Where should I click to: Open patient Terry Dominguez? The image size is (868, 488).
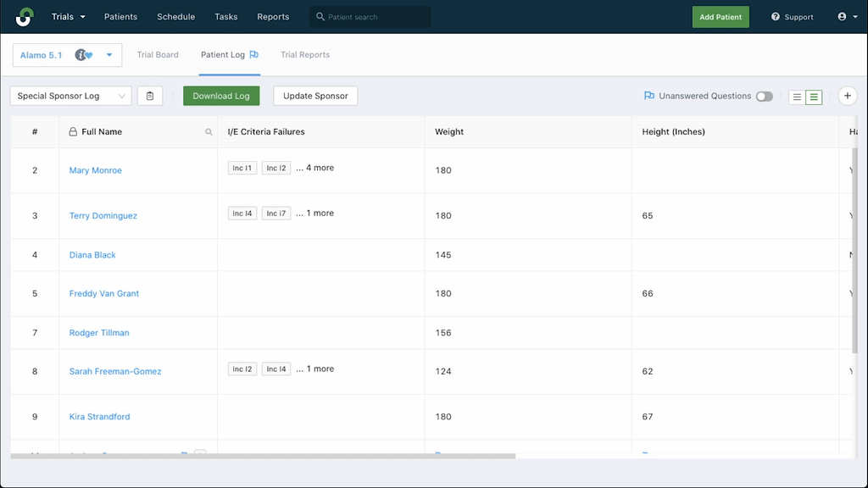tap(103, 216)
